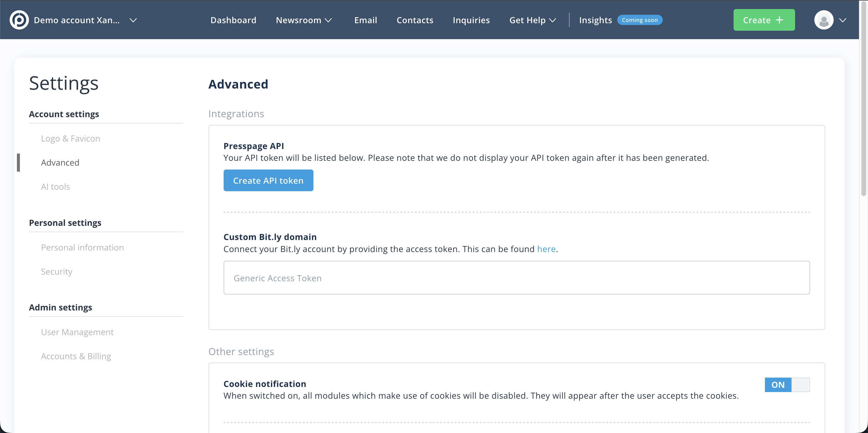
Task: Open Security settings page
Action: (56, 271)
